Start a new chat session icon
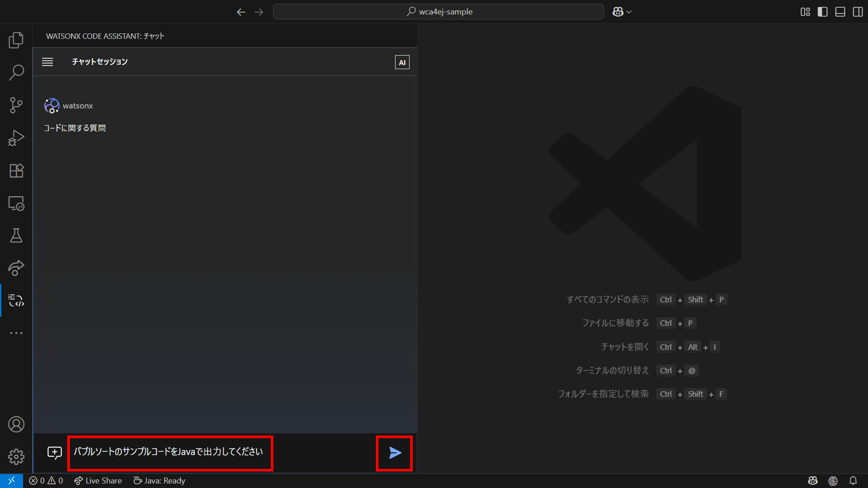 pos(55,453)
